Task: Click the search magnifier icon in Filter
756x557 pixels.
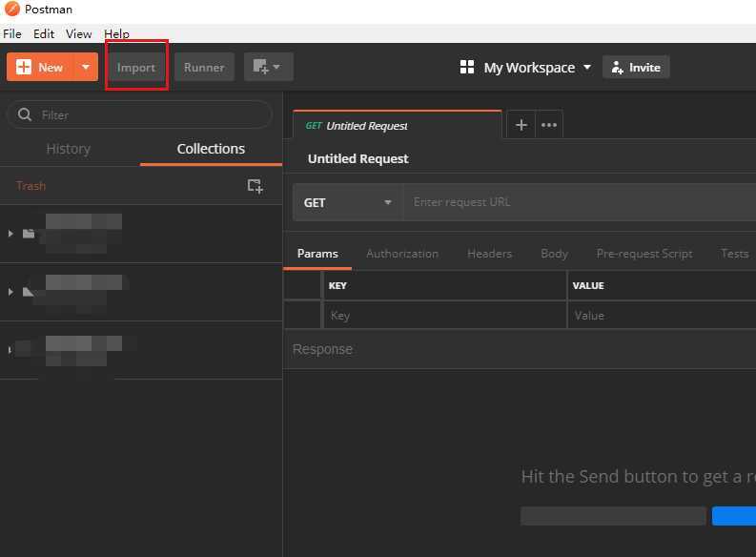Action: click(x=25, y=114)
